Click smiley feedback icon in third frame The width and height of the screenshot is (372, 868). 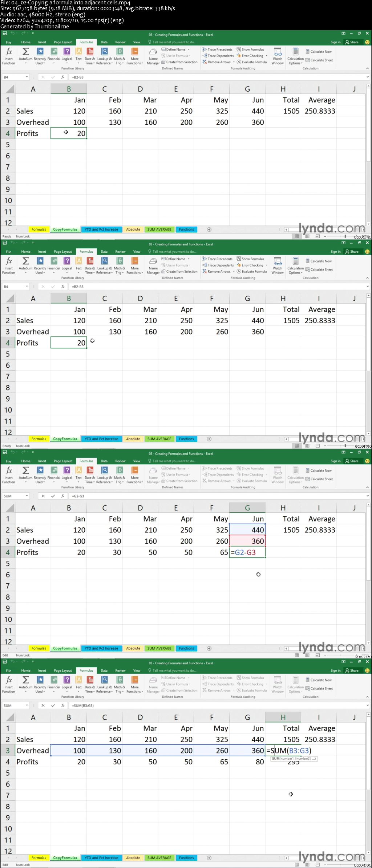(x=367, y=461)
